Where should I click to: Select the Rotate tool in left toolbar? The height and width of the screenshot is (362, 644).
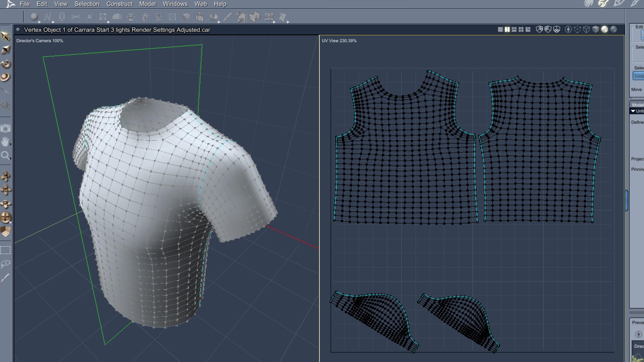[x=5, y=64]
